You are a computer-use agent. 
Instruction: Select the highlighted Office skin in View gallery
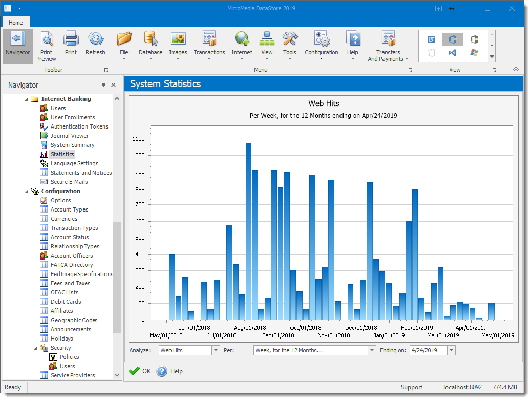pyautogui.click(x=453, y=40)
